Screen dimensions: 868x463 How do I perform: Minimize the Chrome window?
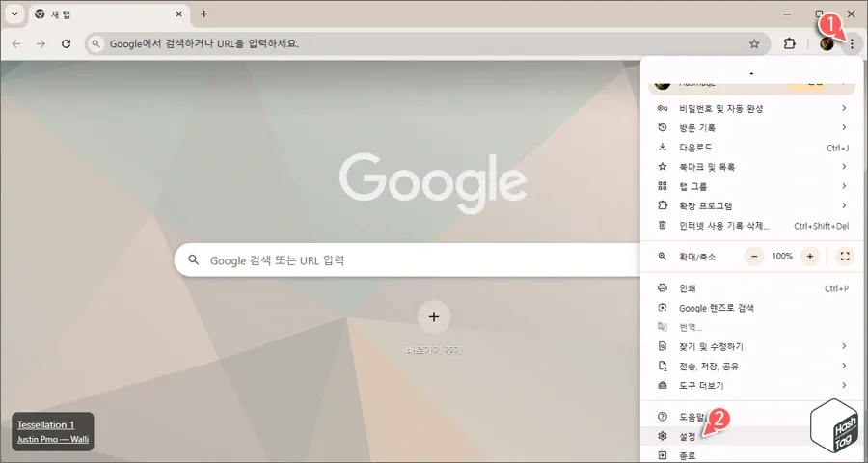pyautogui.click(x=788, y=14)
